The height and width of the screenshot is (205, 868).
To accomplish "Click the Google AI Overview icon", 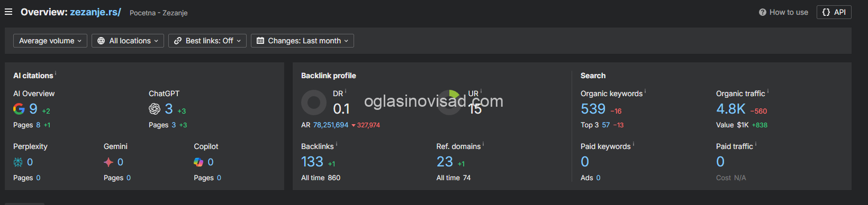I will pos(19,109).
